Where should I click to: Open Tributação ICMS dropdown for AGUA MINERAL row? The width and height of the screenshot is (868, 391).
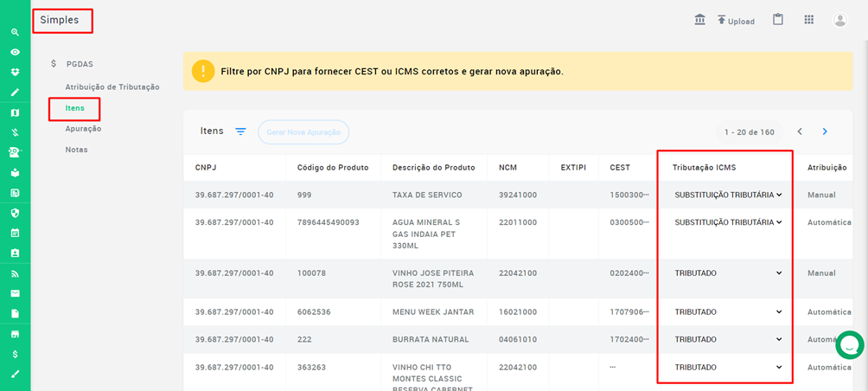(x=728, y=222)
